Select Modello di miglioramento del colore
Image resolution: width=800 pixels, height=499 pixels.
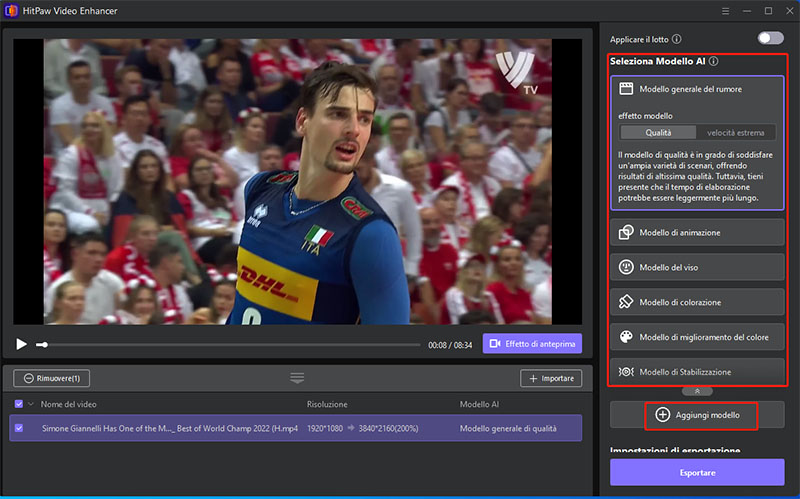pyautogui.click(x=697, y=337)
